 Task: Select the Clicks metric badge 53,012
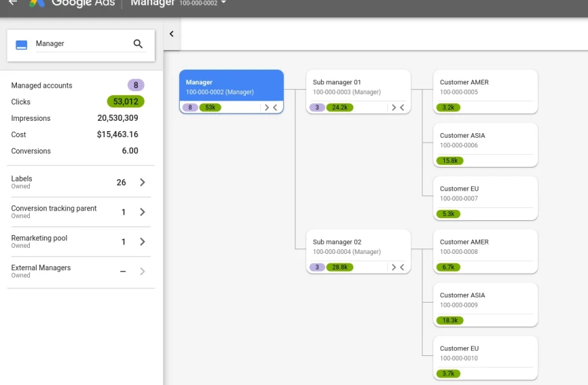click(126, 102)
